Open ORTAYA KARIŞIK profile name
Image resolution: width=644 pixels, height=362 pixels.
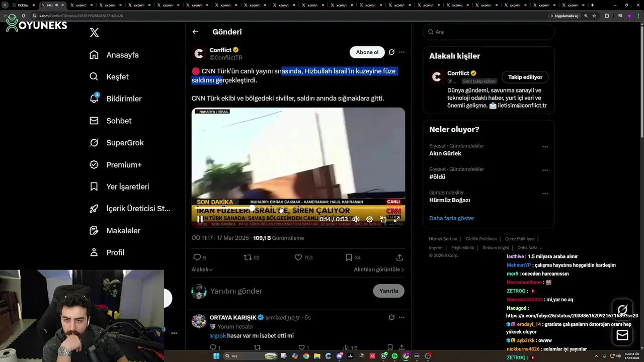233,318
